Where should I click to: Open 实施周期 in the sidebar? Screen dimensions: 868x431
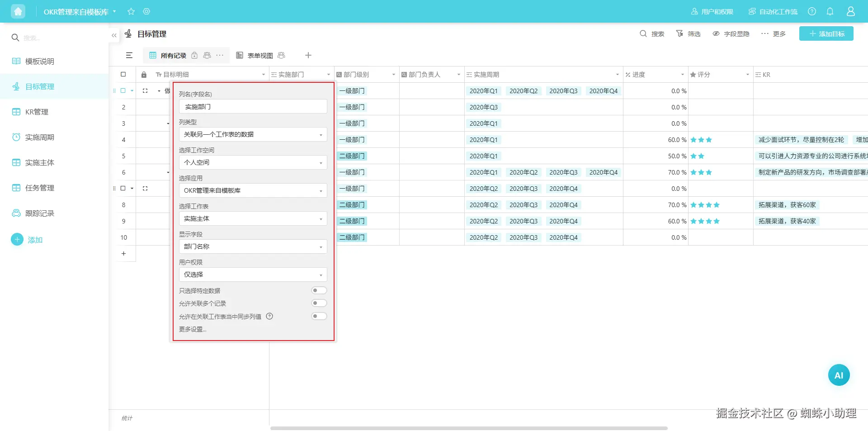[x=54, y=137]
